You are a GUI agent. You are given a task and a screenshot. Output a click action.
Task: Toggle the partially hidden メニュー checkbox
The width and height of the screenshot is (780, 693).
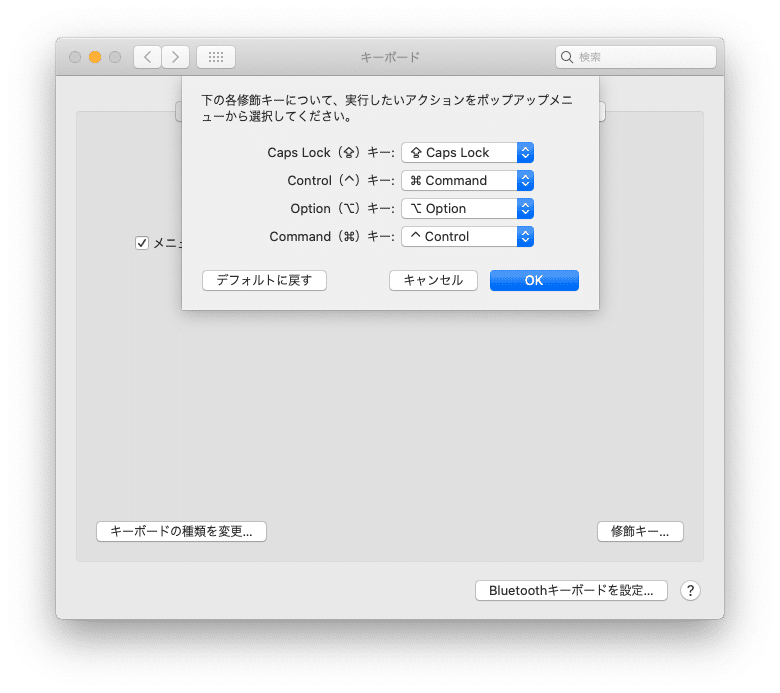[x=142, y=243]
